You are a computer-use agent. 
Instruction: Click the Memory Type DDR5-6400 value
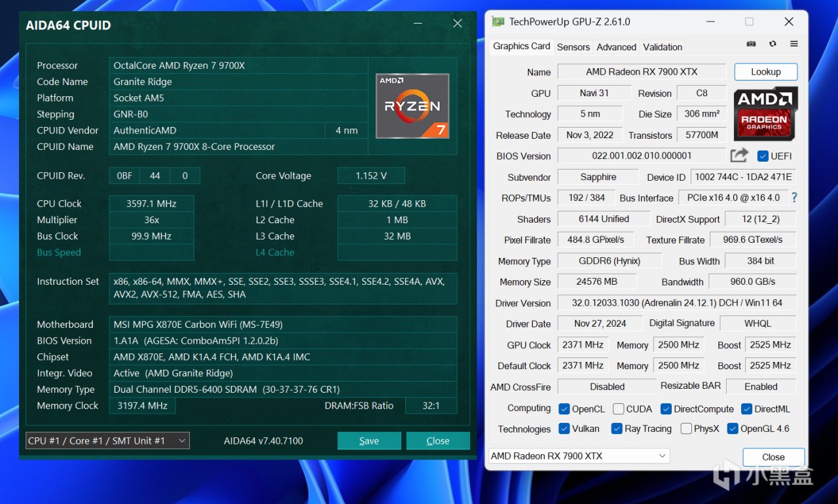283,389
